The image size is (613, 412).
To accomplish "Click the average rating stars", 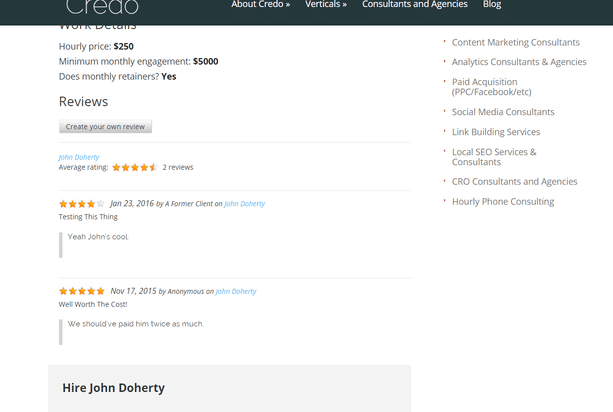I will [134, 167].
